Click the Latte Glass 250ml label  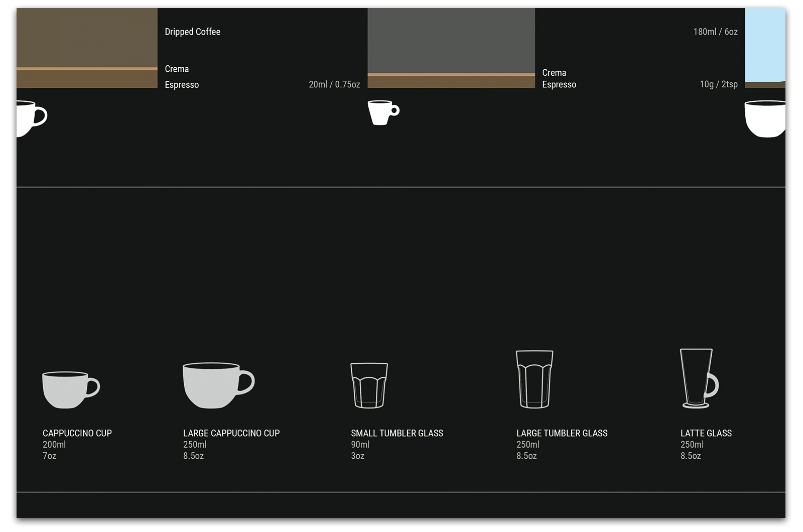point(692,444)
